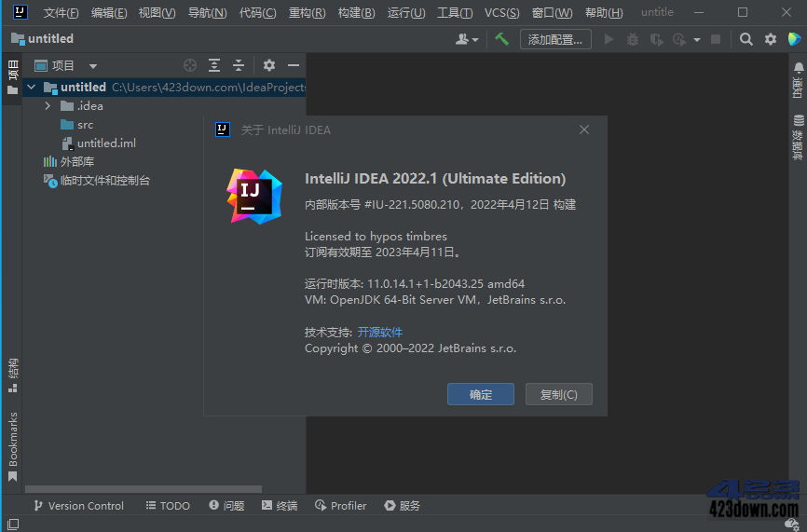Image resolution: width=807 pixels, height=532 pixels.
Task: Open the Code menu (代码)
Action: (x=257, y=12)
